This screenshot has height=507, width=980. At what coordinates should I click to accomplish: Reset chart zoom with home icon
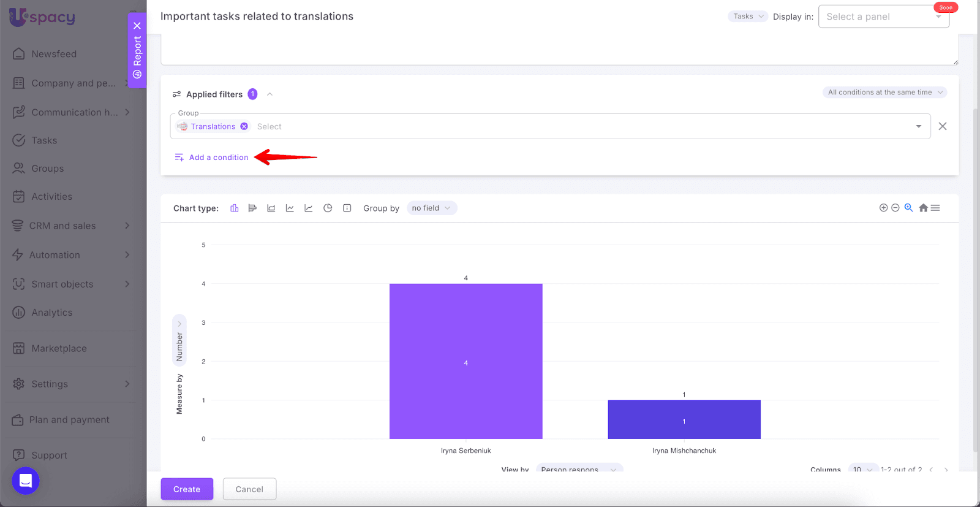tap(923, 208)
